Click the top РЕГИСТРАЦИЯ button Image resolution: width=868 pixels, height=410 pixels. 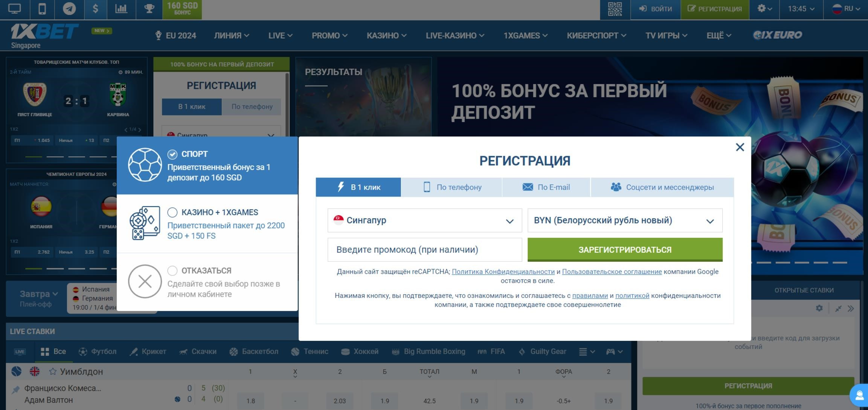coord(715,9)
